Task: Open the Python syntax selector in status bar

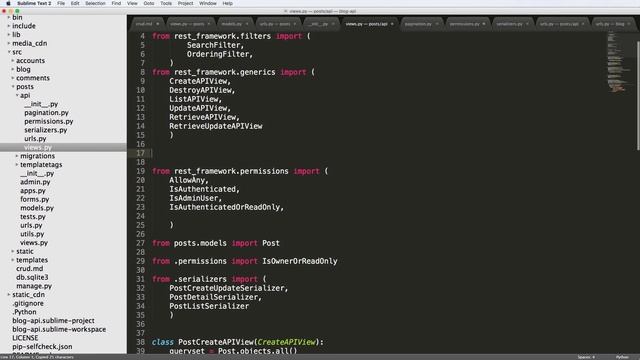Action: pos(622,357)
